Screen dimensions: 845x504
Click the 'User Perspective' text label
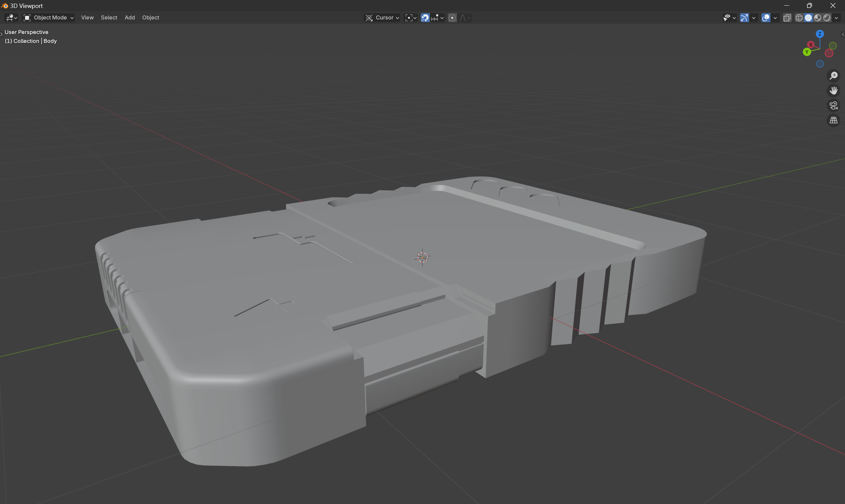(x=26, y=32)
